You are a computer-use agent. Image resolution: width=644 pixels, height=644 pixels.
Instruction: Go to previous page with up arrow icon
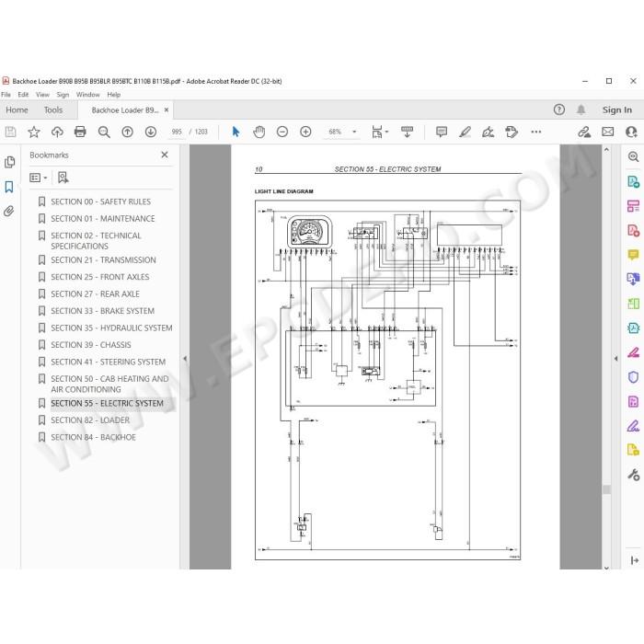pos(127,132)
